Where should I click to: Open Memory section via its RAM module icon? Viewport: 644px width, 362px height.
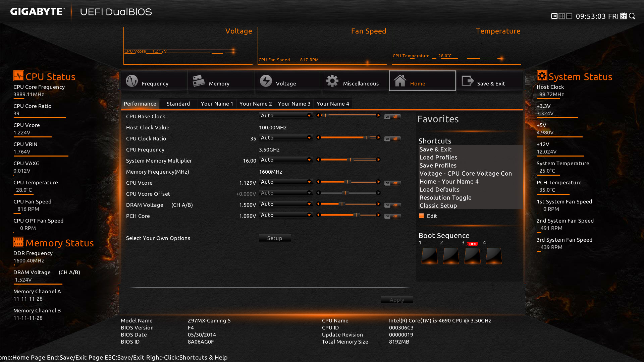pos(199,81)
